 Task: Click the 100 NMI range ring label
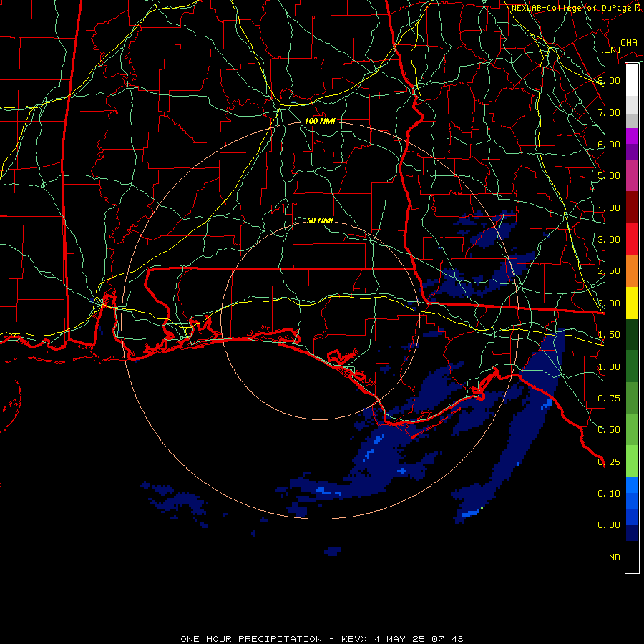point(320,121)
